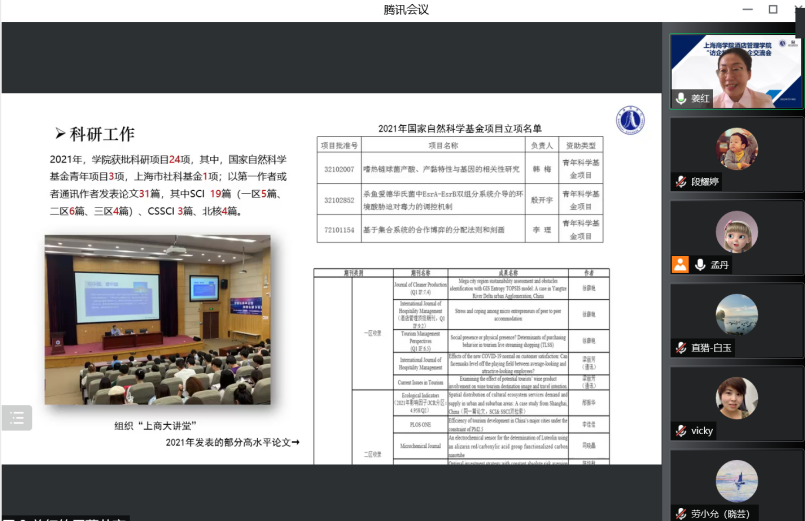
Task: Select 段耀婷's baby avatar
Action: pos(737,149)
